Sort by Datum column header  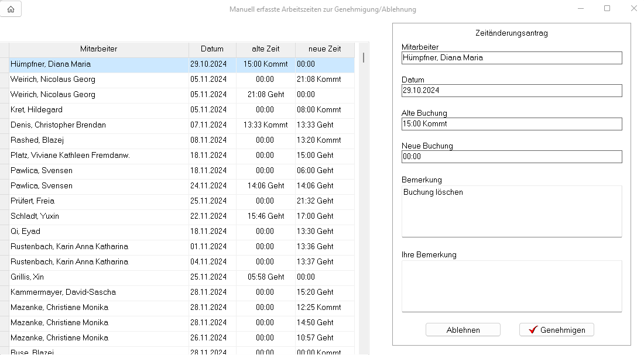pyautogui.click(x=212, y=49)
